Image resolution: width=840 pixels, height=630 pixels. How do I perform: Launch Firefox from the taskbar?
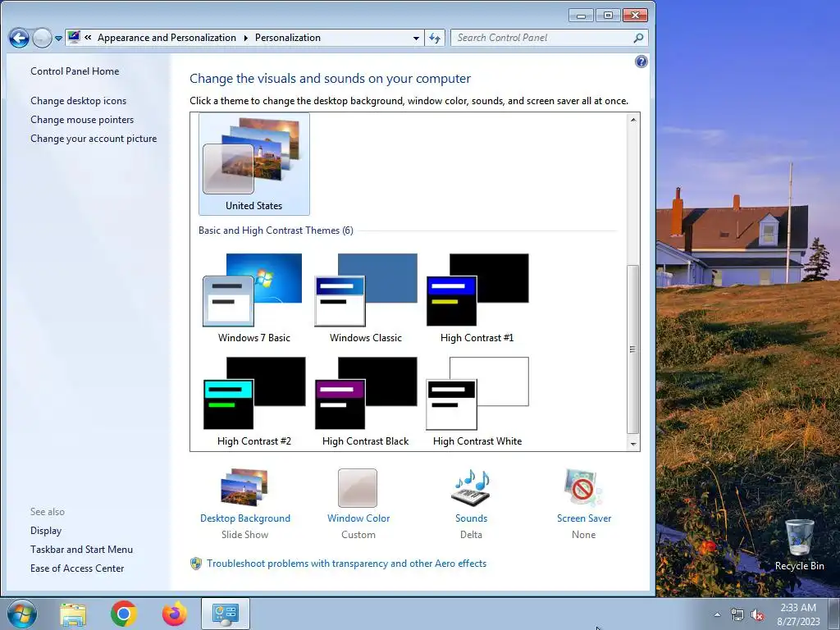point(175,614)
